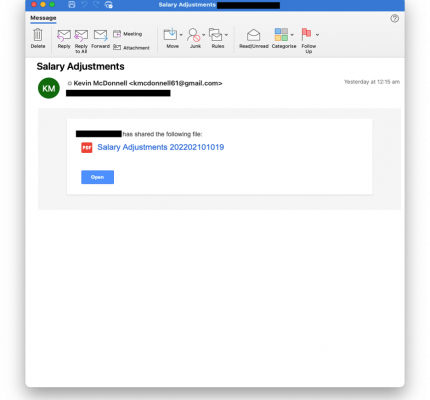The height and width of the screenshot is (400, 430).
Task: Open the Junk dropdown arrow
Action: click(203, 35)
